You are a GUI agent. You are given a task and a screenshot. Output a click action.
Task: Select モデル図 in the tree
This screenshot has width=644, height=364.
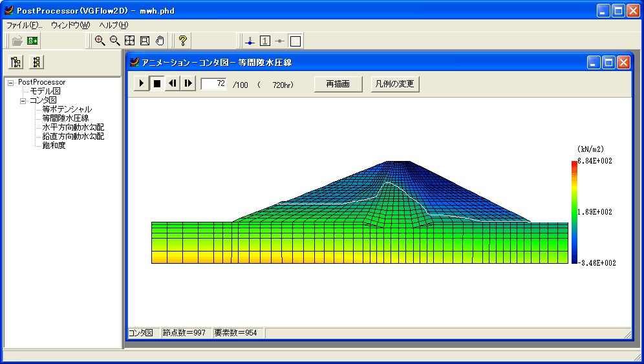tap(45, 91)
